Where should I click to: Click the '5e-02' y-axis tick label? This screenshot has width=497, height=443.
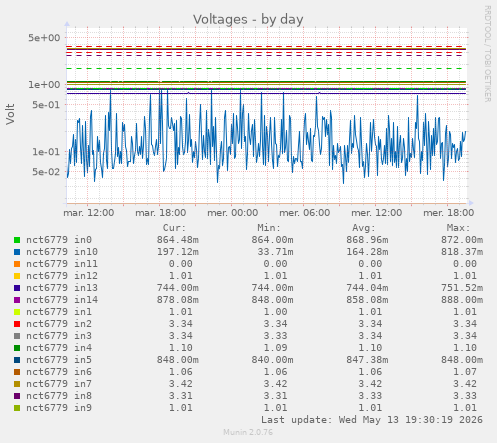click(46, 172)
